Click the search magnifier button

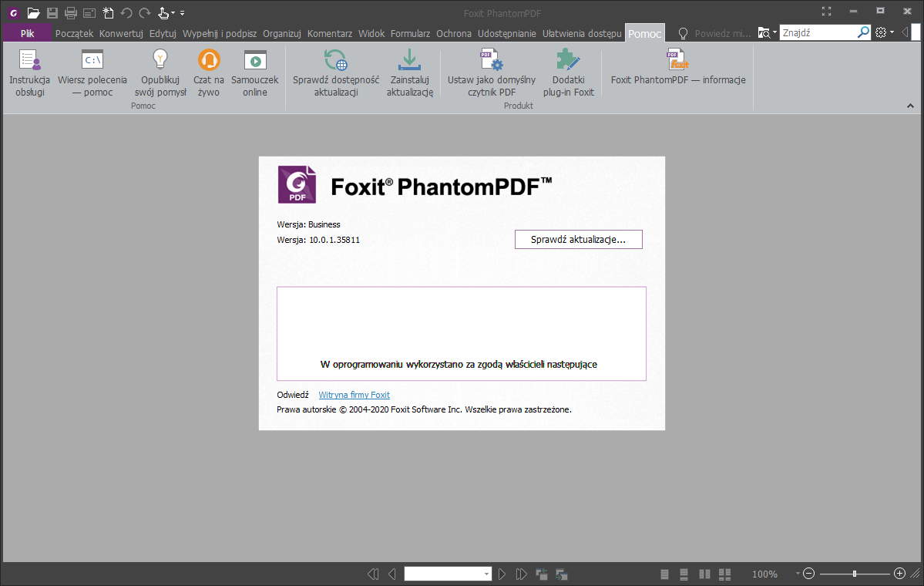click(x=862, y=32)
